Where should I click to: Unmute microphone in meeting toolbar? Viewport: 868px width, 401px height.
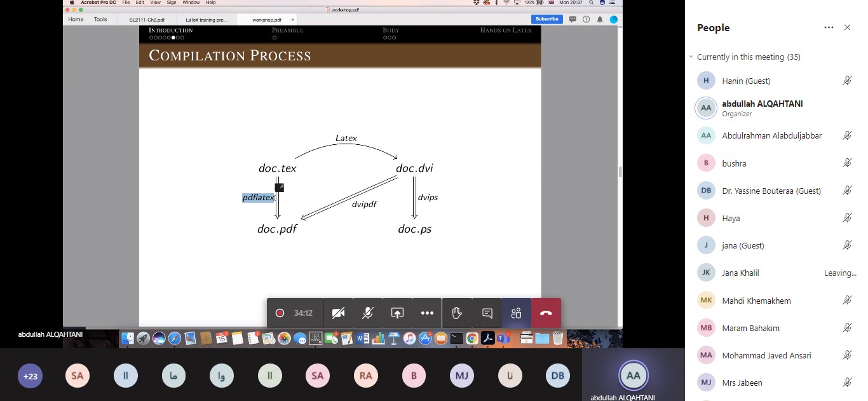(x=367, y=313)
